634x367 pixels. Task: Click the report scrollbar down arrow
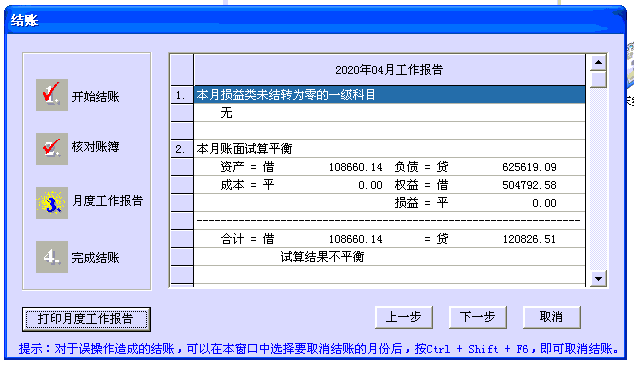(x=598, y=278)
